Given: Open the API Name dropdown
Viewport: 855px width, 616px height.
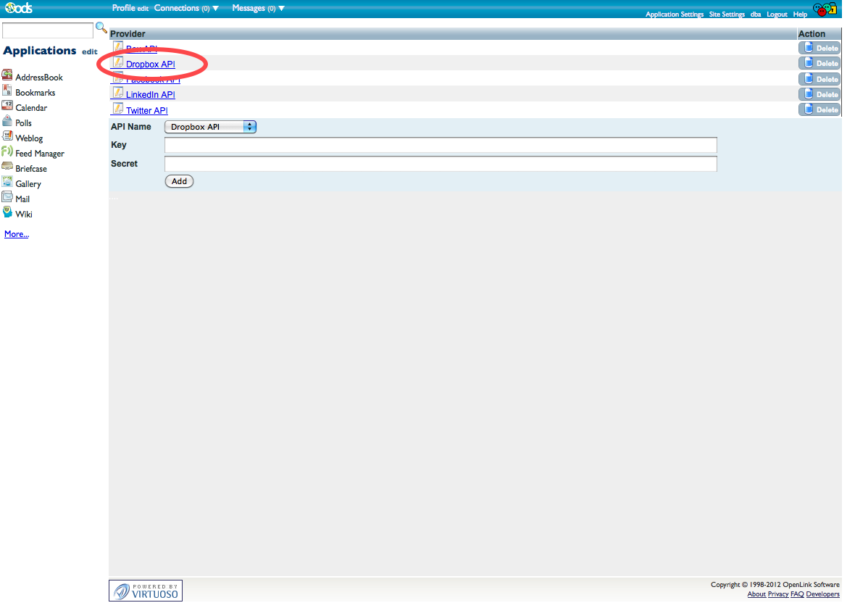Looking at the screenshot, I should tap(211, 127).
